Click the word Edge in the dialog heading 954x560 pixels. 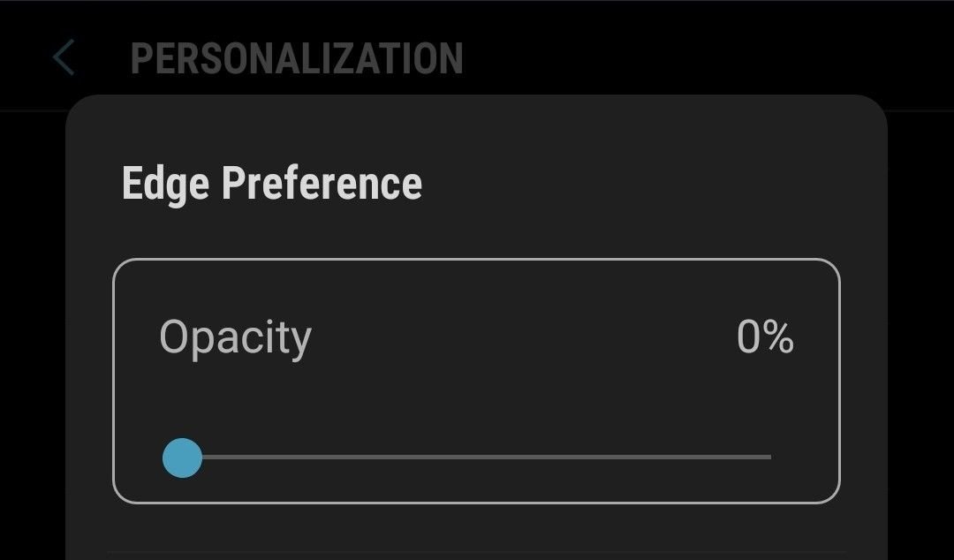pyautogui.click(x=165, y=184)
